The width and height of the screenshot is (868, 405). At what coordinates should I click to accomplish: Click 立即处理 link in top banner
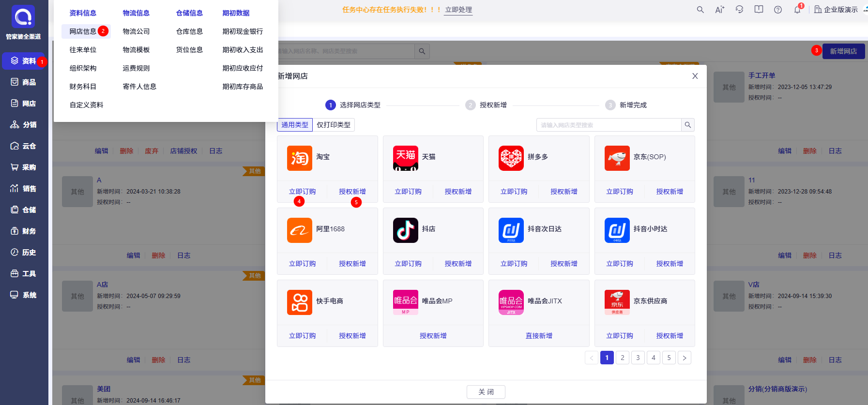tap(458, 10)
